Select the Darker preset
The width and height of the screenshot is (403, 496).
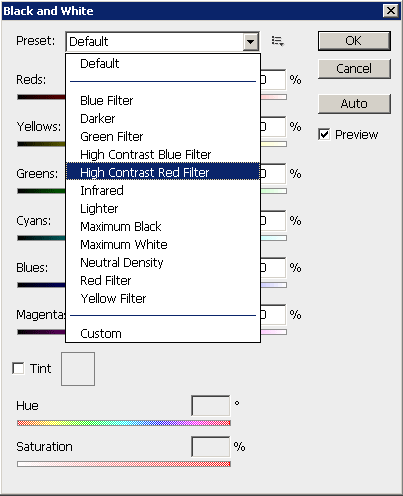point(163,118)
